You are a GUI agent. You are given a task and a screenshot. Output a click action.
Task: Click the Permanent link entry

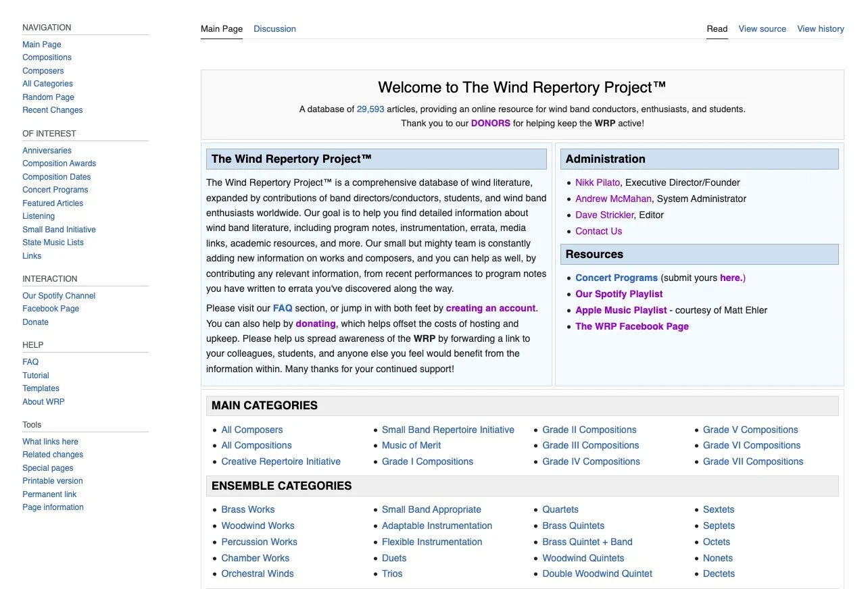(49, 494)
